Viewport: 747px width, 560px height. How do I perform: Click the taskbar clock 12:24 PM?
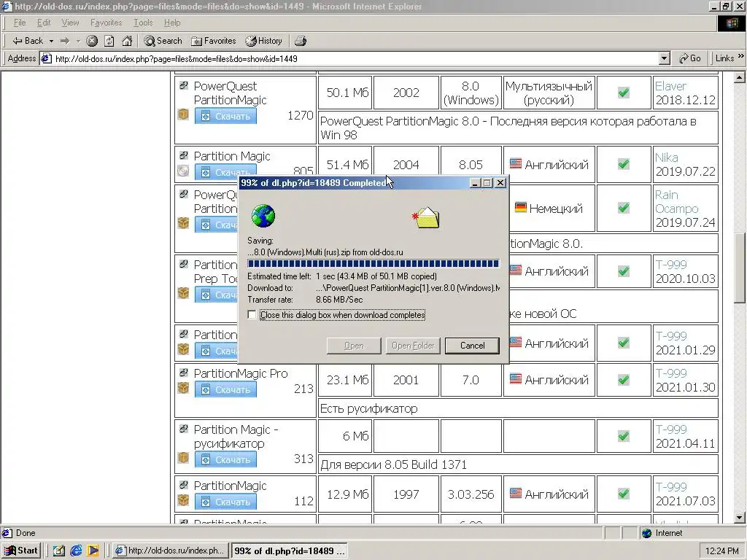[721, 551]
